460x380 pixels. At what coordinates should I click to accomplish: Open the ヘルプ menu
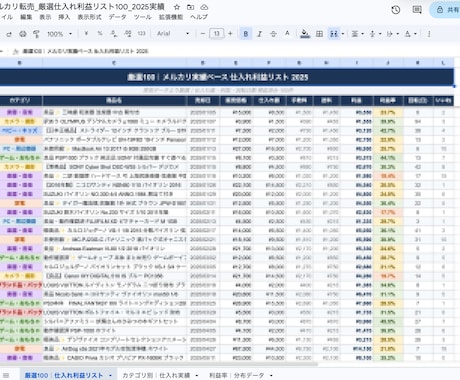click(199, 17)
